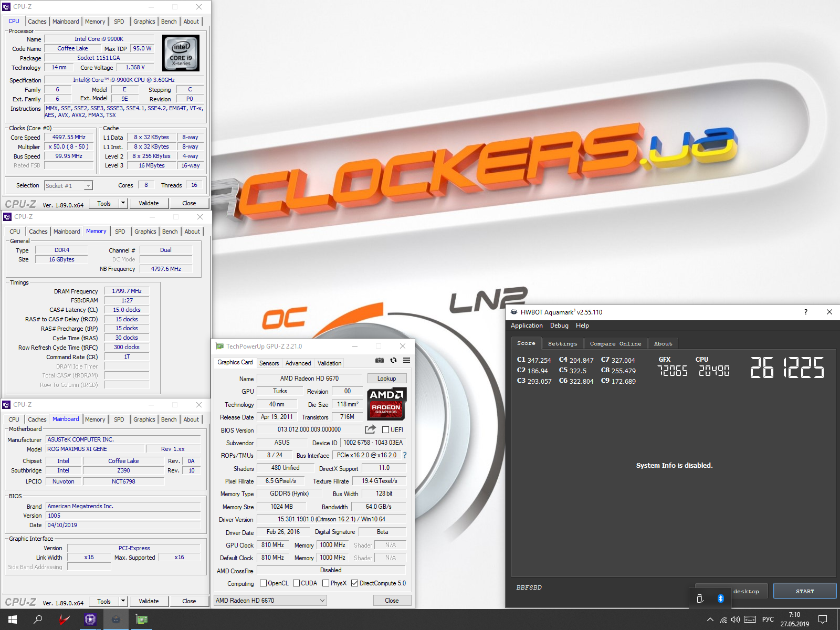
Task: Toggle the CUDA checkbox
Action: point(296,583)
